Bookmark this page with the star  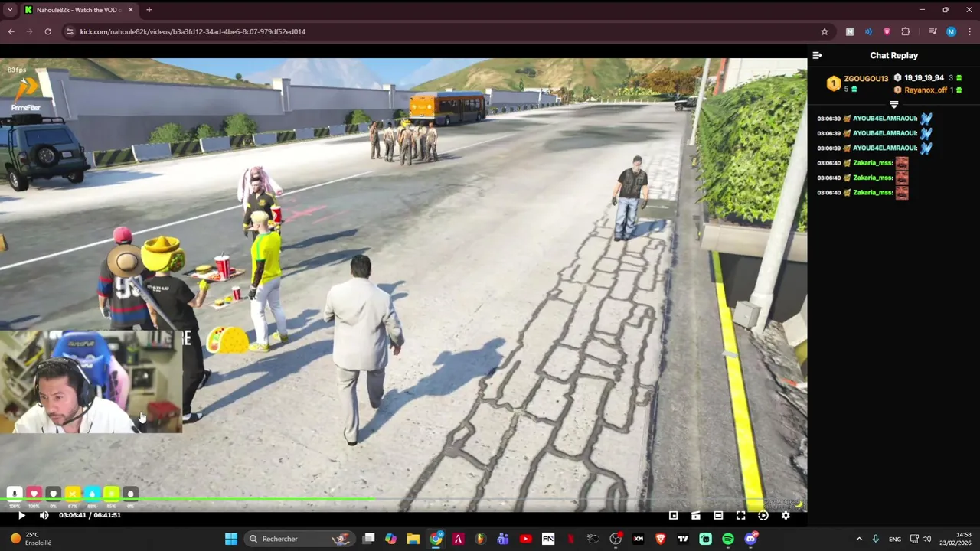825,31
